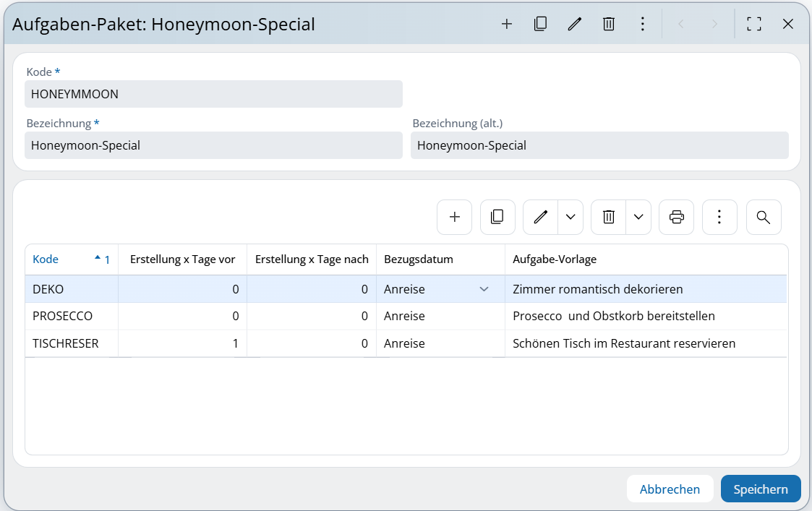Print the task list
Viewport: 812px width, 511px height.
(x=676, y=217)
